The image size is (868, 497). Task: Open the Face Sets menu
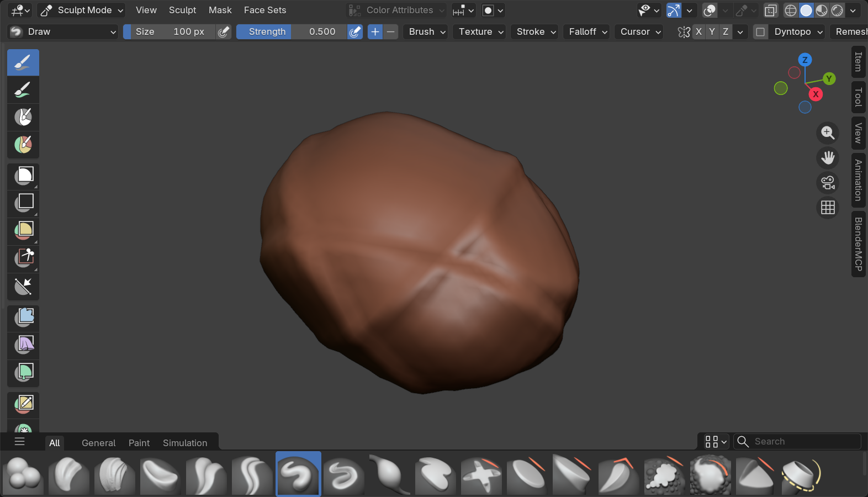pyautogui.click(x=265, y=10)
